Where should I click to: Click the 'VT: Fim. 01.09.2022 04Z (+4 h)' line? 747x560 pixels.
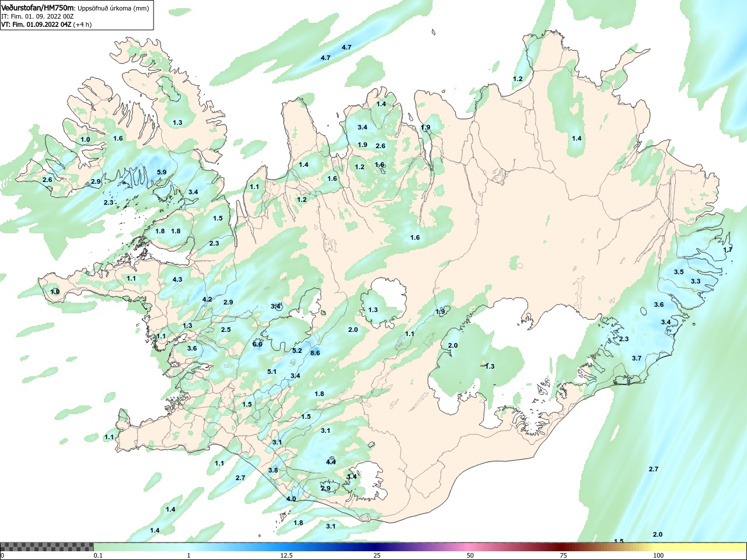[46, 24]
